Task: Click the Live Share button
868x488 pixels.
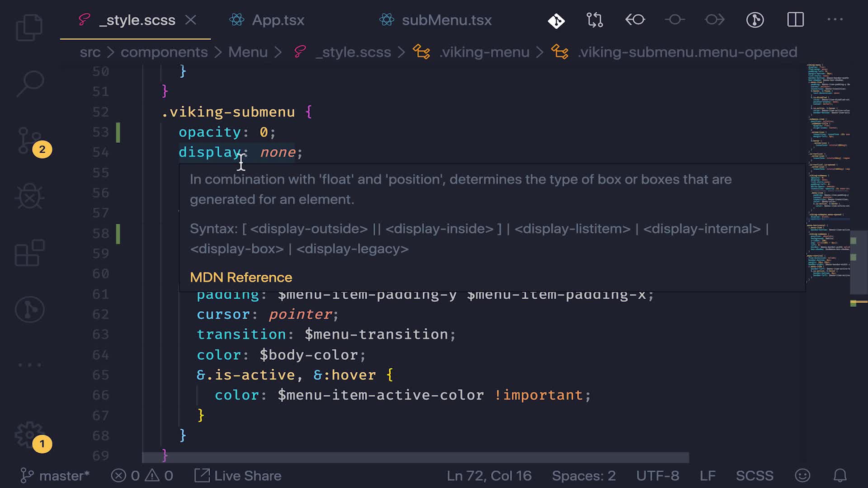Action: coord(238,476)
